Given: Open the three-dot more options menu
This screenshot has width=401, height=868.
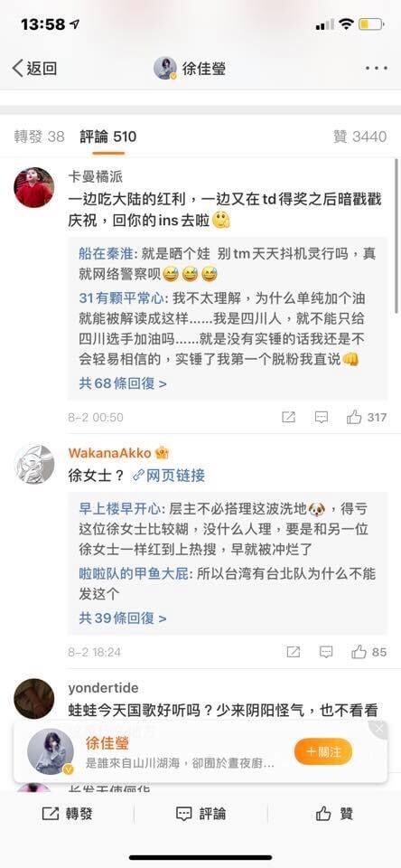Looking at the screenshot, I should coord(376,69).
